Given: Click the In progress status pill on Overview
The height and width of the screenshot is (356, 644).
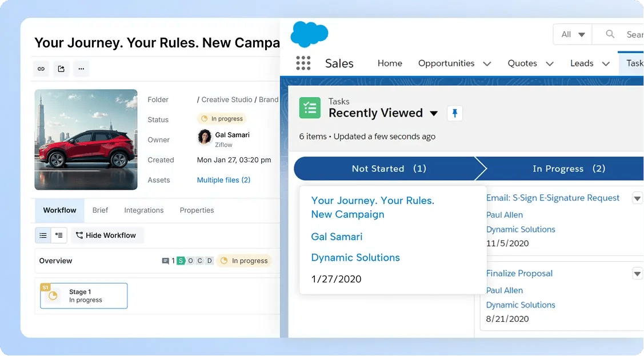Looking at the screenshot, I should tap(244, 260).
